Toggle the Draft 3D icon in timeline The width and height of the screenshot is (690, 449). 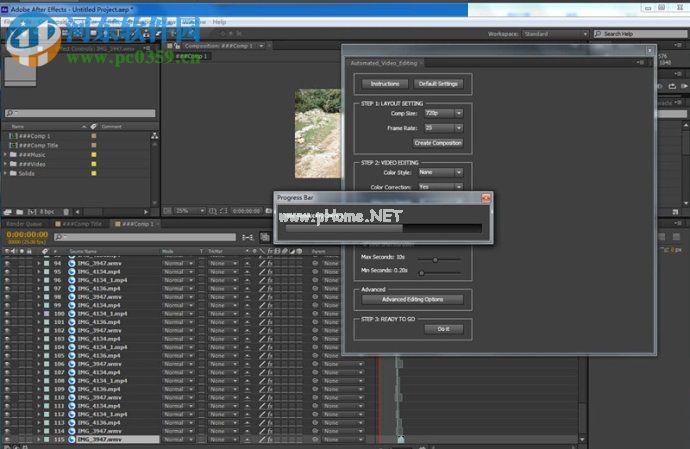pyautogui.click(x=264, y=237)
